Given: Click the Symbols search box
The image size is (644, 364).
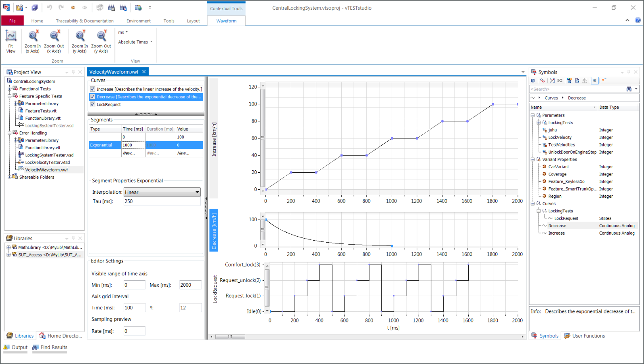Looking at the screenshot, I should 577,89.
